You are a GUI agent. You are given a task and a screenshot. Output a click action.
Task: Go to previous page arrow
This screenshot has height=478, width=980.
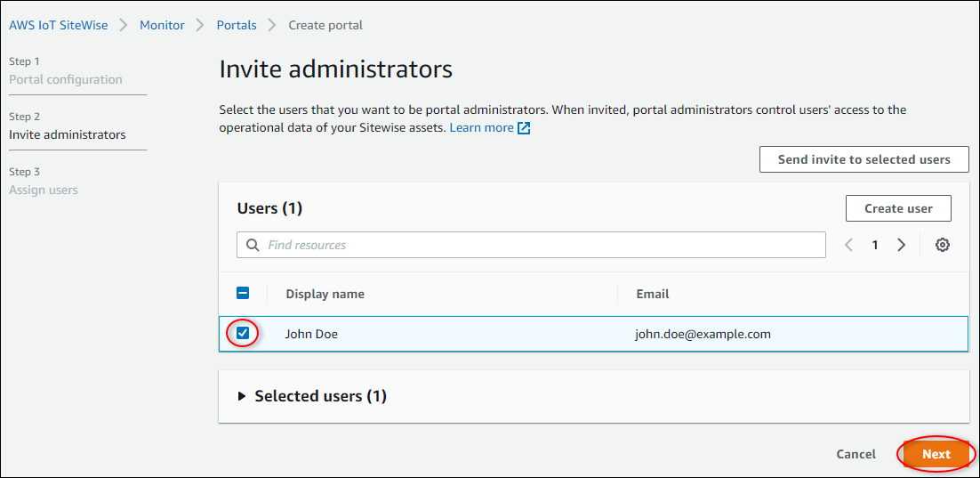[x=849, y=245]
